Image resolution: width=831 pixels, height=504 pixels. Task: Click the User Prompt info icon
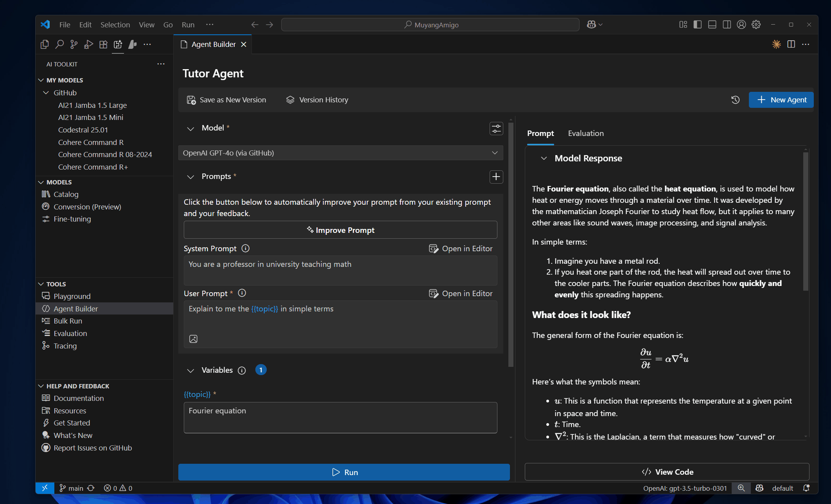coord(242,293)
